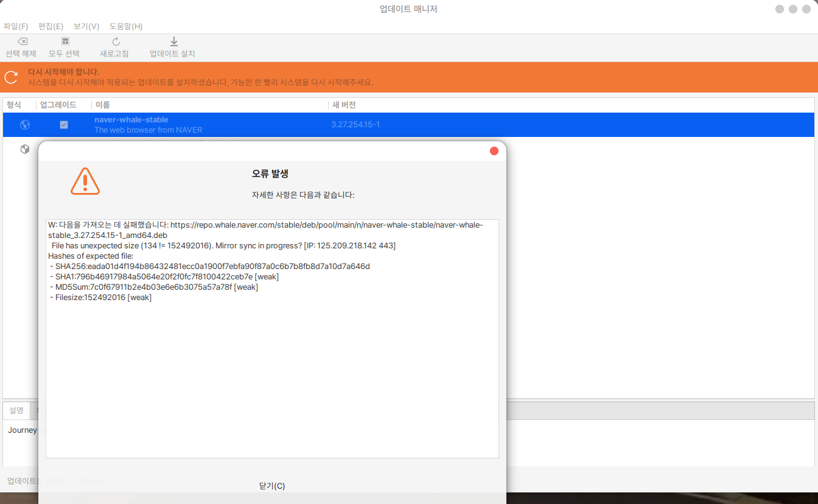Sort list by 이름 column header
Image resolution: width=818 pixels, height=504 pixels.
[102, 105]
